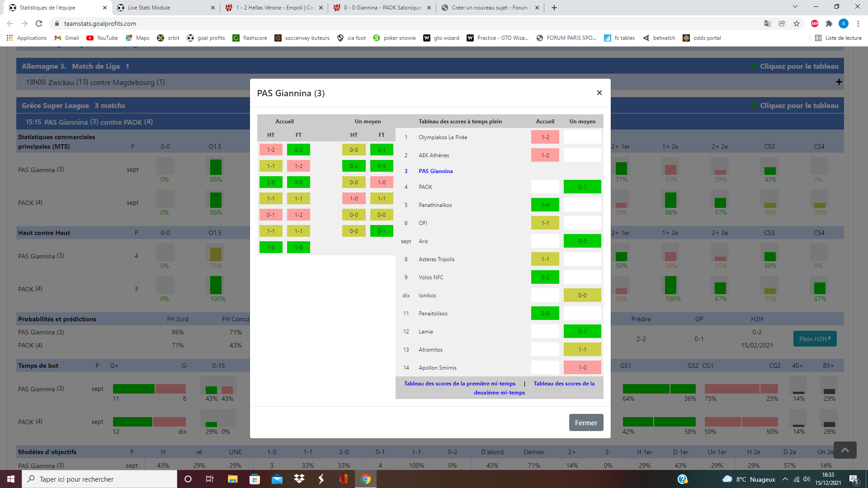Click the address bar URL
Image resolution: width=868 pixels, height=488 pixels.
(x=100, y=23)
